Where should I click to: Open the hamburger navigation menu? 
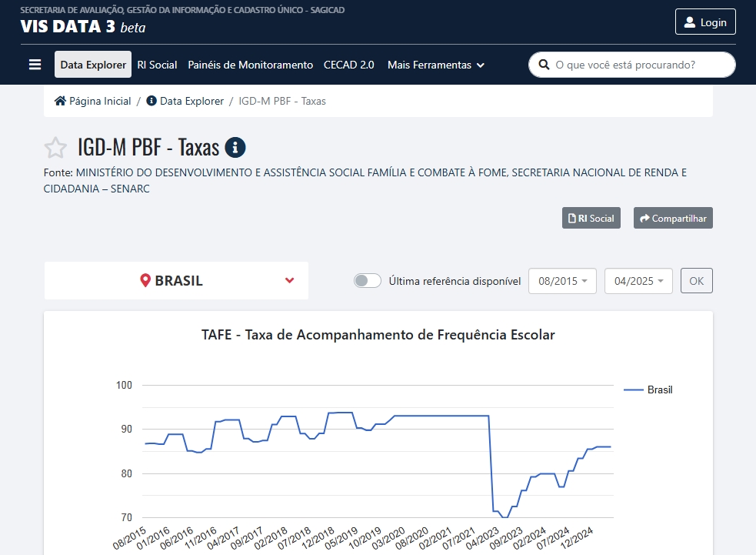(x=35, y=65)
